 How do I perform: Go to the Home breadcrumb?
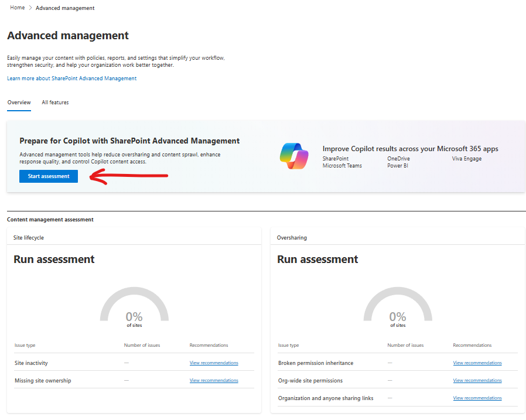(17, 8)
